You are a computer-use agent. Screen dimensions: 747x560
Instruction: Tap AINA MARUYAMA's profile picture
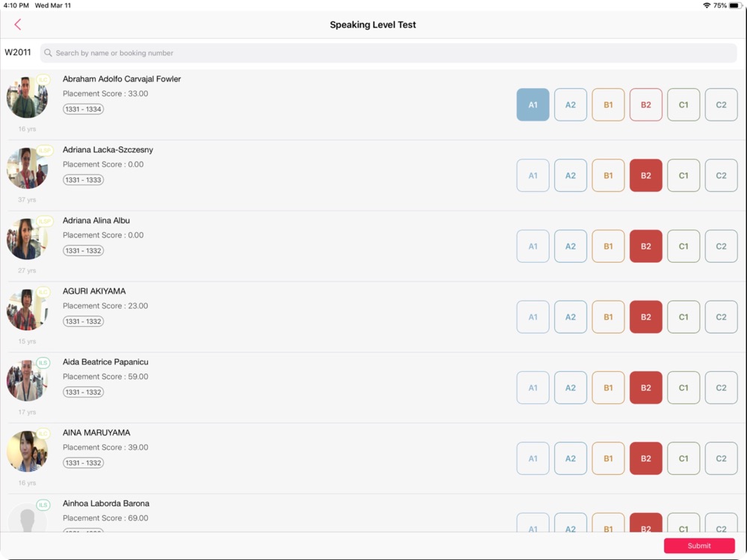pyautogui.click(x=27, y=451)
